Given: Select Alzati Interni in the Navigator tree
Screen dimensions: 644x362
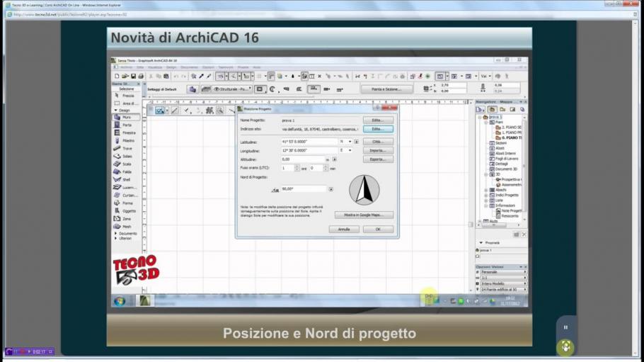Looking at the screenshot, I should pos(502,153).
